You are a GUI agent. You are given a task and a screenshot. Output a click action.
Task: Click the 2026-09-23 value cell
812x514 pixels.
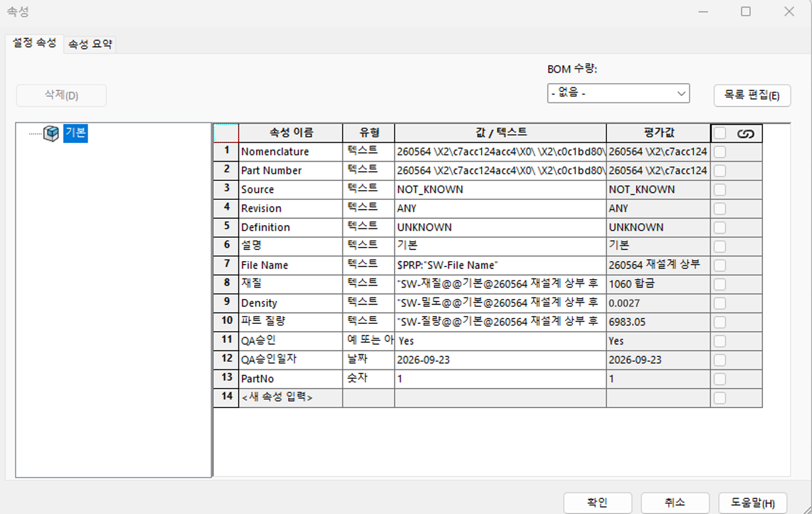500,360
